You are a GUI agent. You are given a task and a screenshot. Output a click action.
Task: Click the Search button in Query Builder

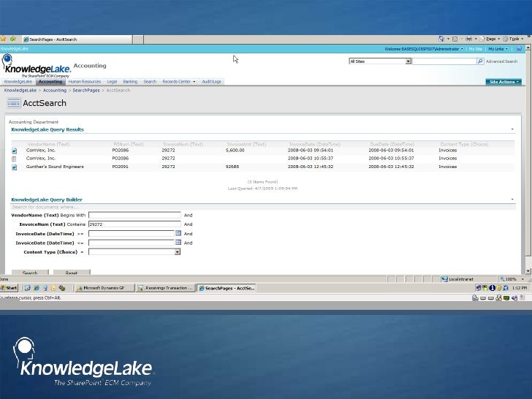click(x=30, y=273)
